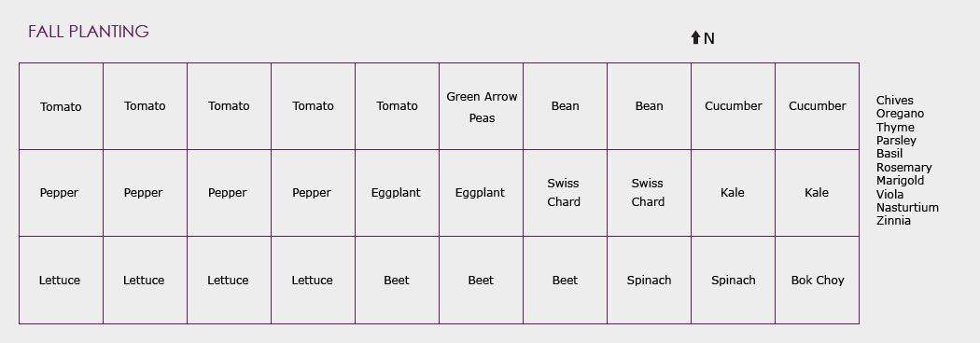Click the Bok Choy cell
Screen dimensions: 980x343
818,280
